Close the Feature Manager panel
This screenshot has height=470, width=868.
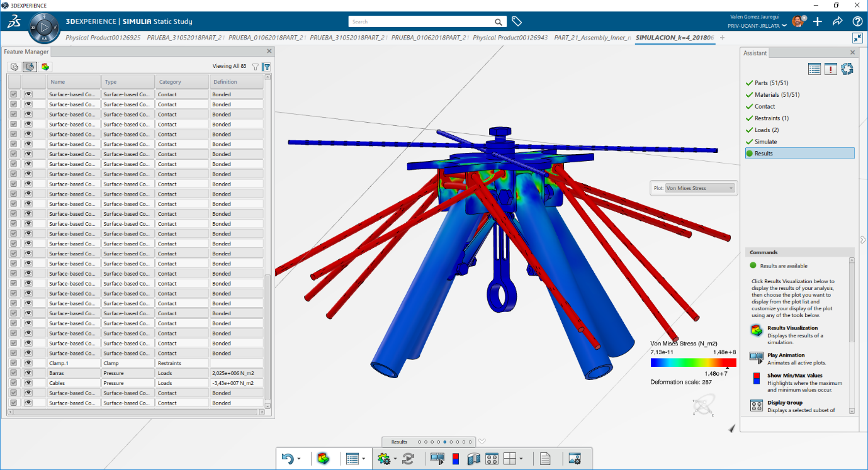click(x=269, y=52)
